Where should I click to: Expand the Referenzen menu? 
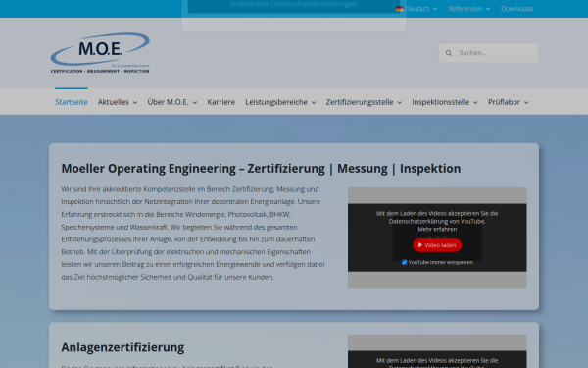469,9
